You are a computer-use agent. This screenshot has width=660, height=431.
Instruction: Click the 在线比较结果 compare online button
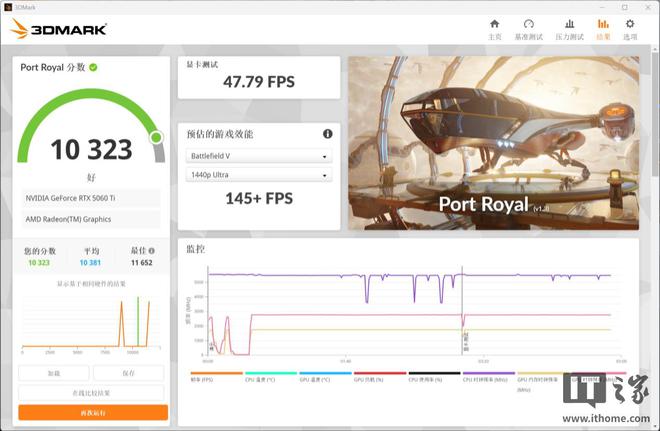click(x=91, y=393)
